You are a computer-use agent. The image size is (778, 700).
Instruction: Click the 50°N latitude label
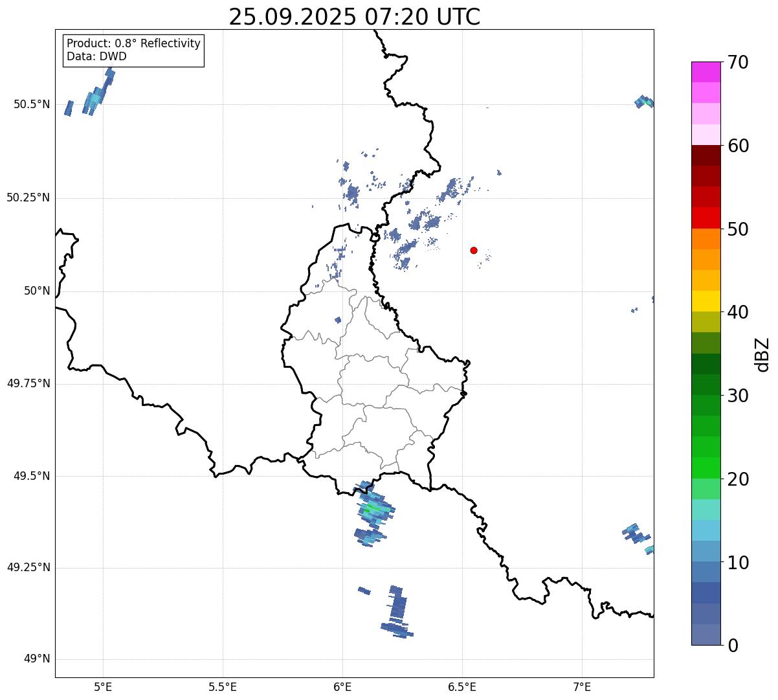point(37,291)
